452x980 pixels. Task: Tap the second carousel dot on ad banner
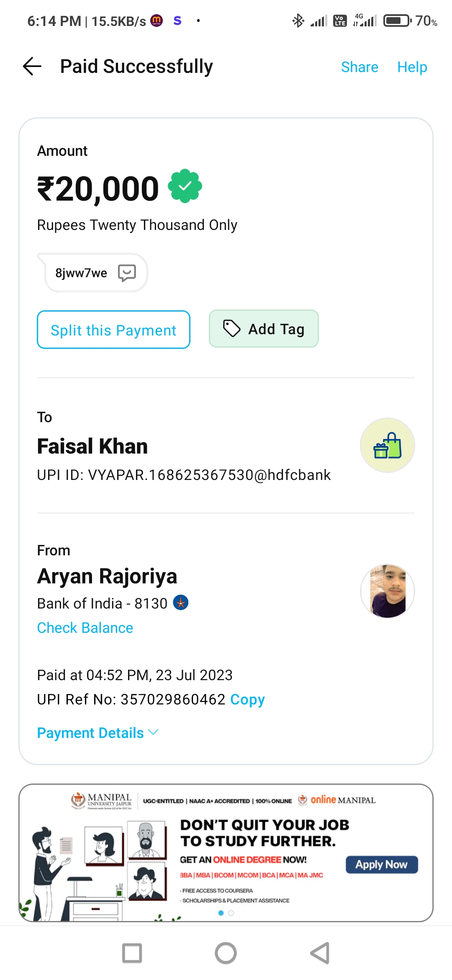pyautogui.click(x=231, y=913)
